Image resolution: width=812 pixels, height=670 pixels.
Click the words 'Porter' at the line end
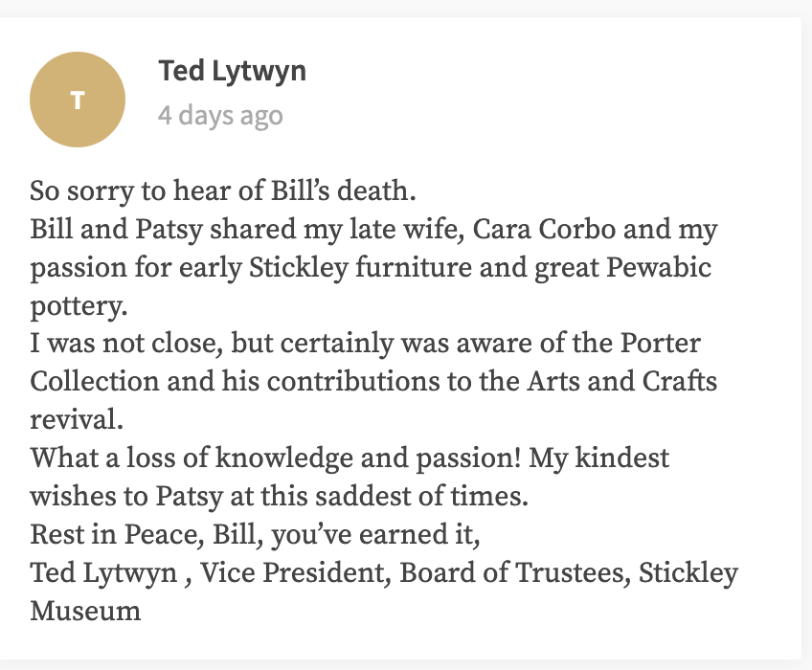pyautogui.click(x=661, y=343)
